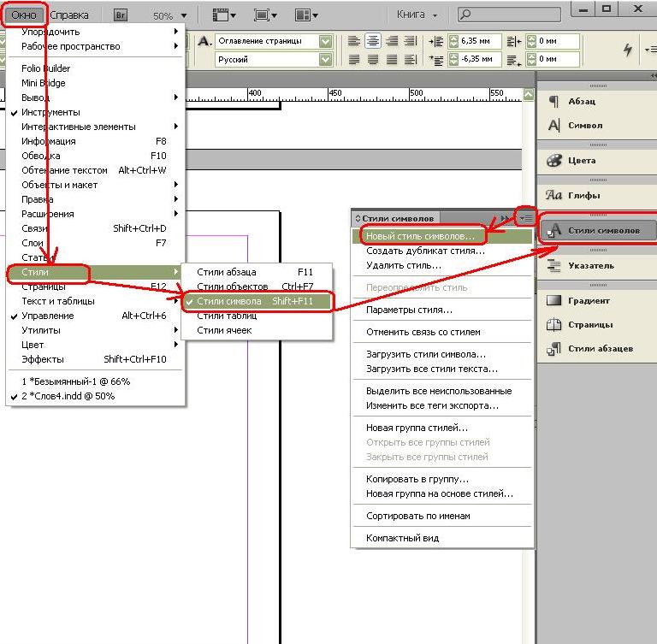Open Folio Builder from the Окно menu
The height and width of the screenshot is (644, 657).
pos(96,68)
